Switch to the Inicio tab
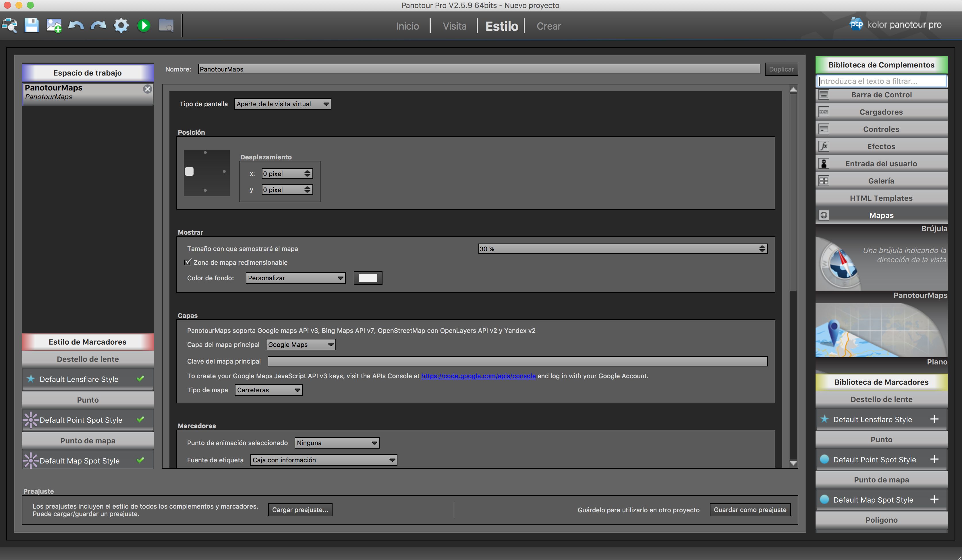The width and height of the screenshot is (962, 560). pyautogui.click(x=407, y=26)
